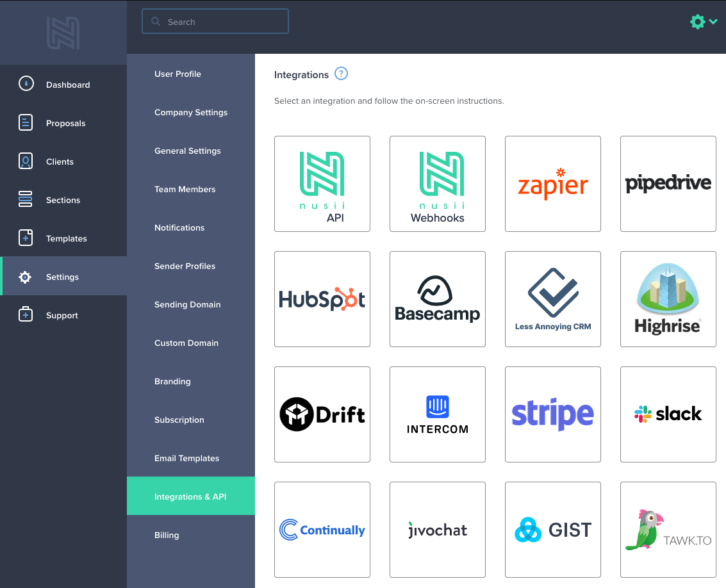Open the green gear menu at top right
726x588 pixels.
[704, 22]
